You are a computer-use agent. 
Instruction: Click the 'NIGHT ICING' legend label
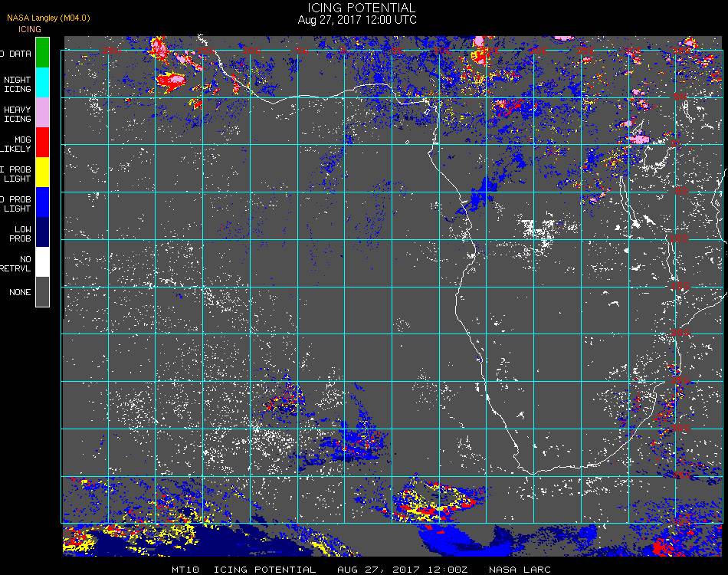click(x=17, y=84)
